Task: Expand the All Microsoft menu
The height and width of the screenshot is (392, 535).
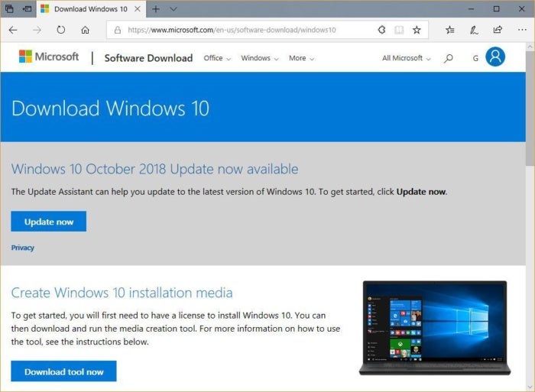Action: (x=406, y=58)
